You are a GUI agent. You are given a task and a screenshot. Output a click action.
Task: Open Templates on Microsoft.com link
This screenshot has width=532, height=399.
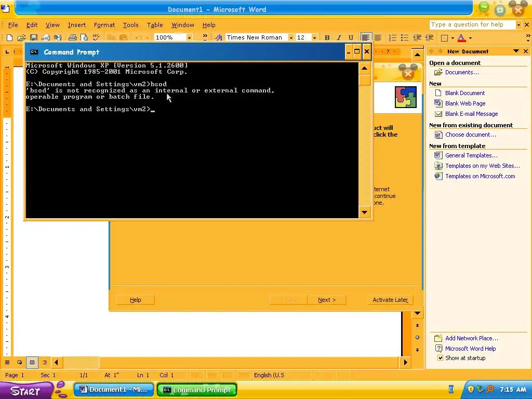(x=480, y=176)
